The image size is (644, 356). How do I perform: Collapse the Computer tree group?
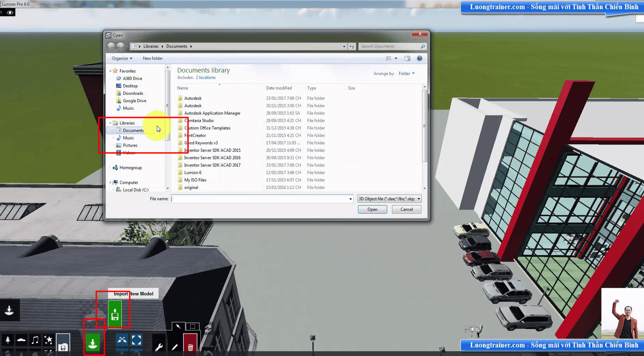click(110, 182)
